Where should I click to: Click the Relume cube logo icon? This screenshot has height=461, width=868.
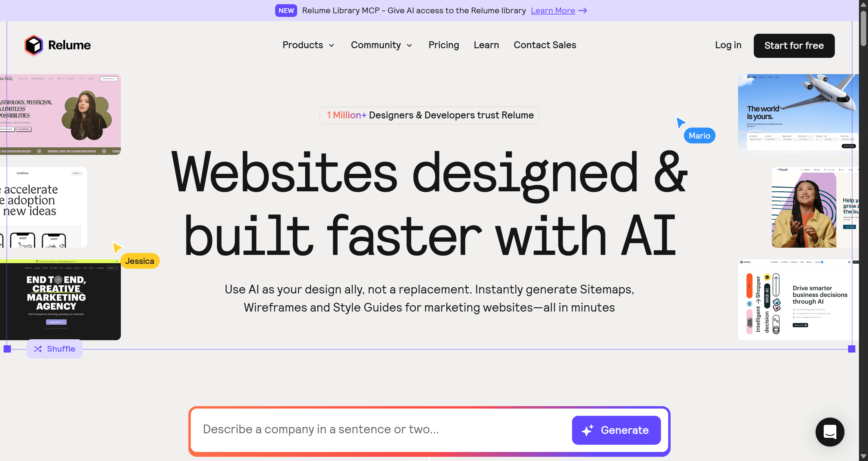[34, 45]
